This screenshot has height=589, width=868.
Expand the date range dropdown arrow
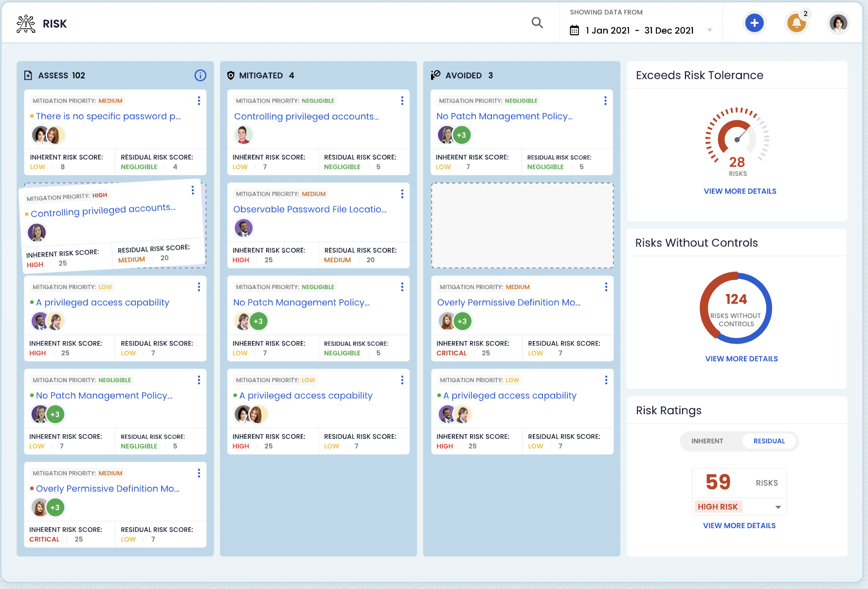[709, 30]
